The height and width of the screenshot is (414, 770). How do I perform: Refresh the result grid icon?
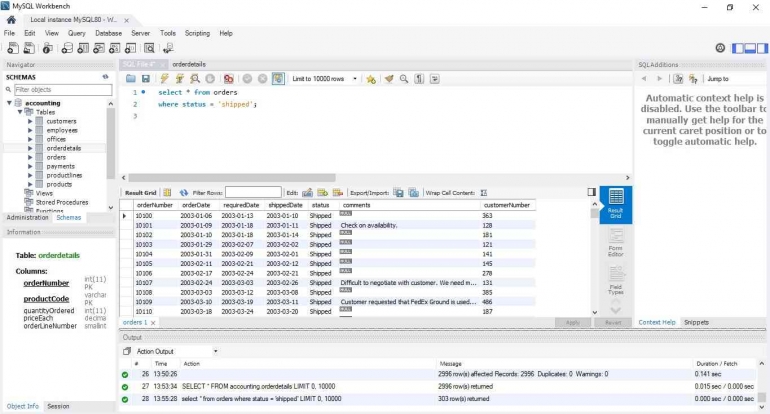click(184, 193)
